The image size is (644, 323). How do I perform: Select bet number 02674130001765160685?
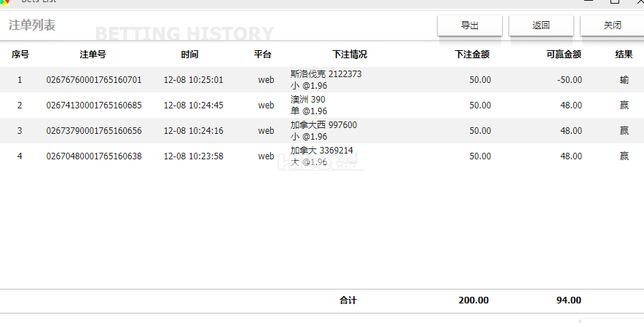coord(93,105)
